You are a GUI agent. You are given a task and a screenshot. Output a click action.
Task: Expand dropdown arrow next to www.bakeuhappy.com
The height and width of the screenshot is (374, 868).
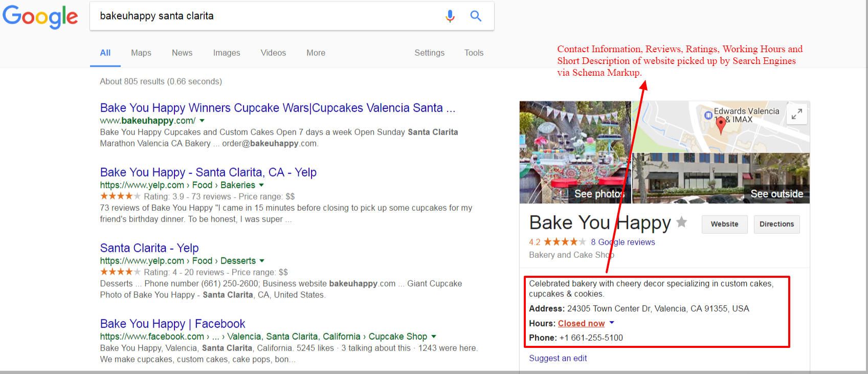(x=202, y=121)
